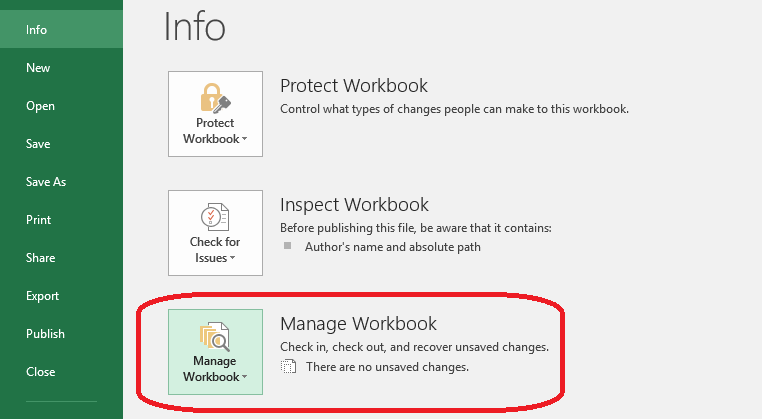The image size is (762, 419).
Task: Select the Publish menu item
Action: [45, 334]
